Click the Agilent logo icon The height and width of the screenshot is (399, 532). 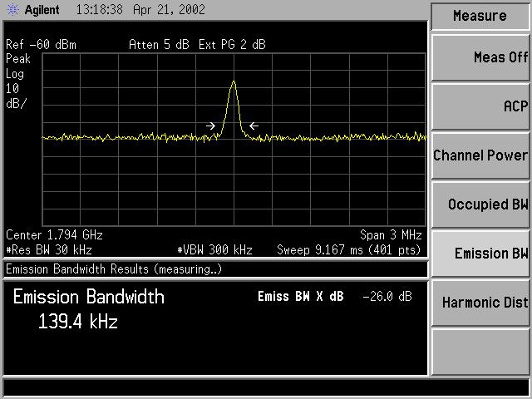12,12
